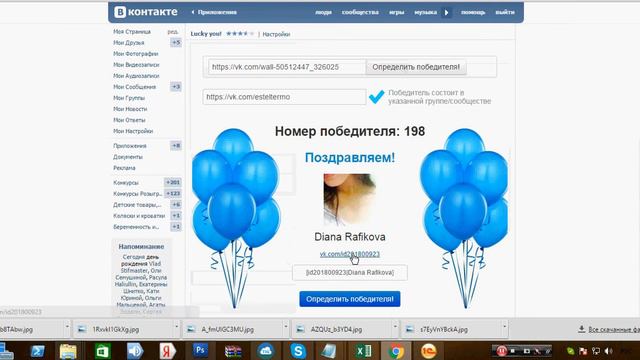This screenshot has width=640, height=360.
Task: Open dropdown arrow for b8TAbw.jpg download
Action: [67, 327]
